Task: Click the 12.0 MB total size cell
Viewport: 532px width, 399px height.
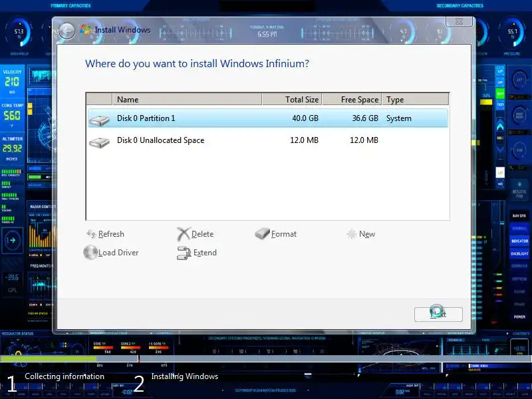Action: coord(304,140)
